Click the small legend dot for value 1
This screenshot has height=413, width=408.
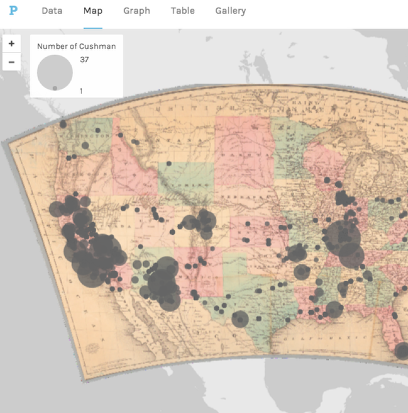click(55, 88)
